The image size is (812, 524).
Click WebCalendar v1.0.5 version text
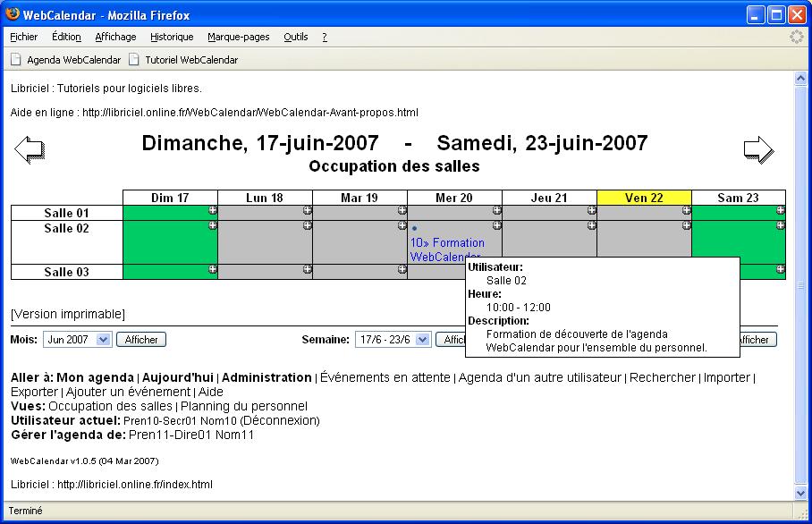coord(84,461)
